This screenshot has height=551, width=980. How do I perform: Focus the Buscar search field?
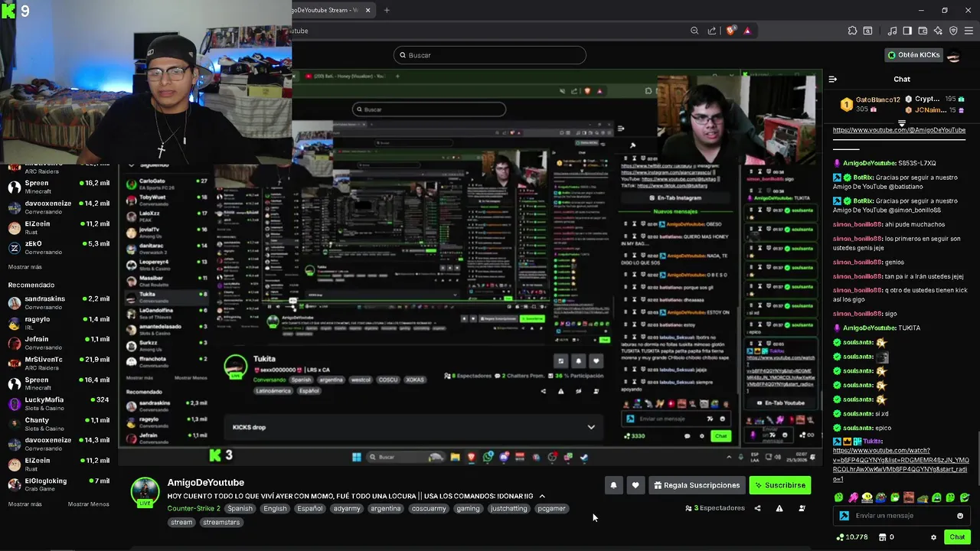tap(490, 55)
